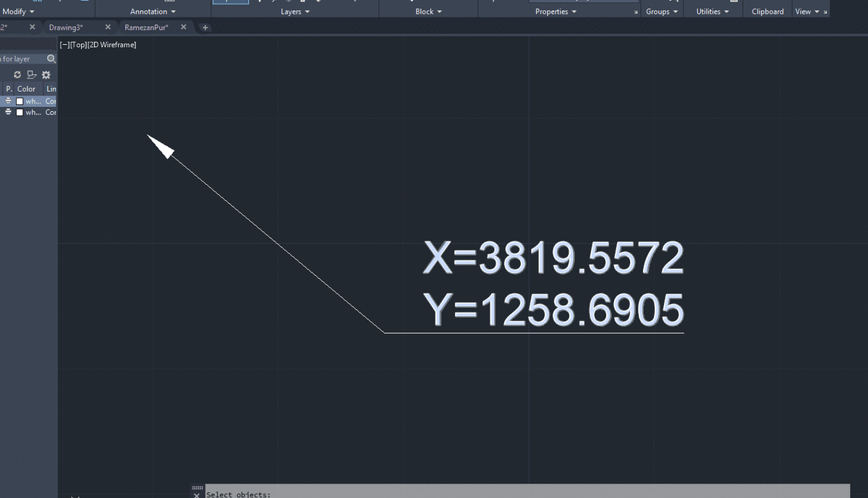Viewport: 868px width, 498px height.
Task: Click the plot printer icon of the second layer
Action: (9, 112)
